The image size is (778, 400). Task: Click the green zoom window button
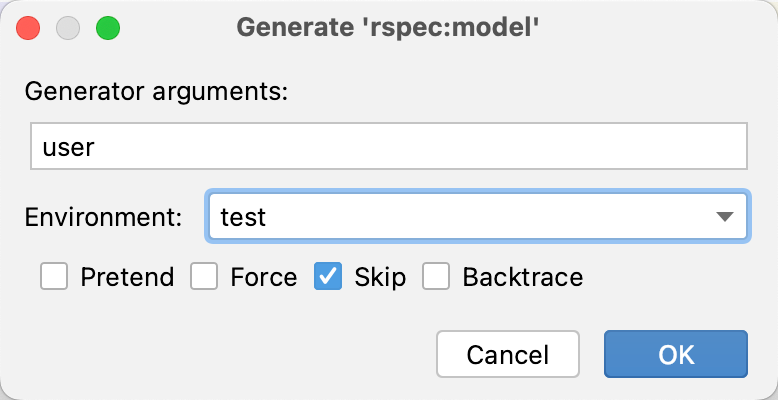107,28
